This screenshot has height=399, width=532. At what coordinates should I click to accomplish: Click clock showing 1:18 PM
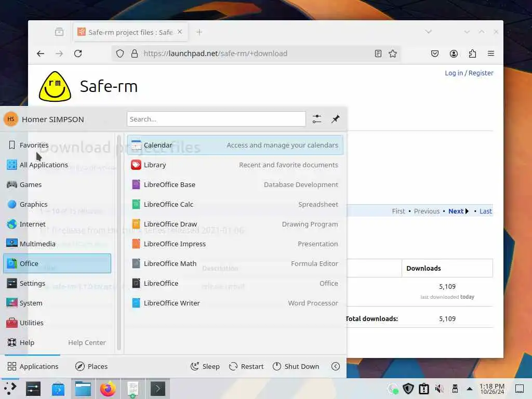coord(492,389)
